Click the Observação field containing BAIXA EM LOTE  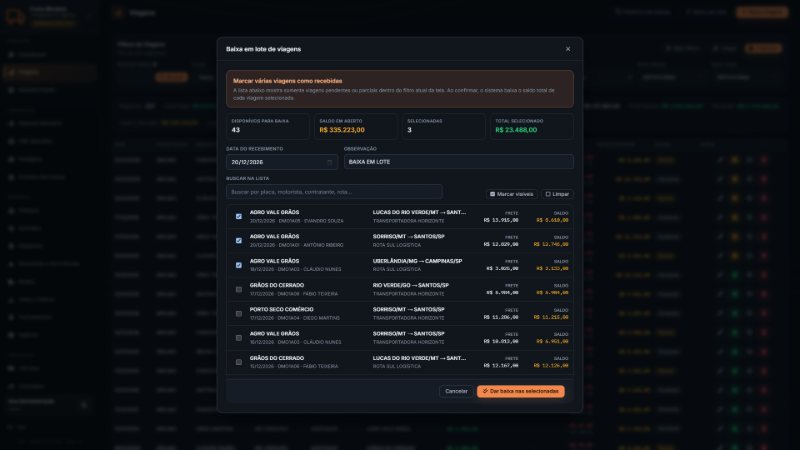pos(458,162)
